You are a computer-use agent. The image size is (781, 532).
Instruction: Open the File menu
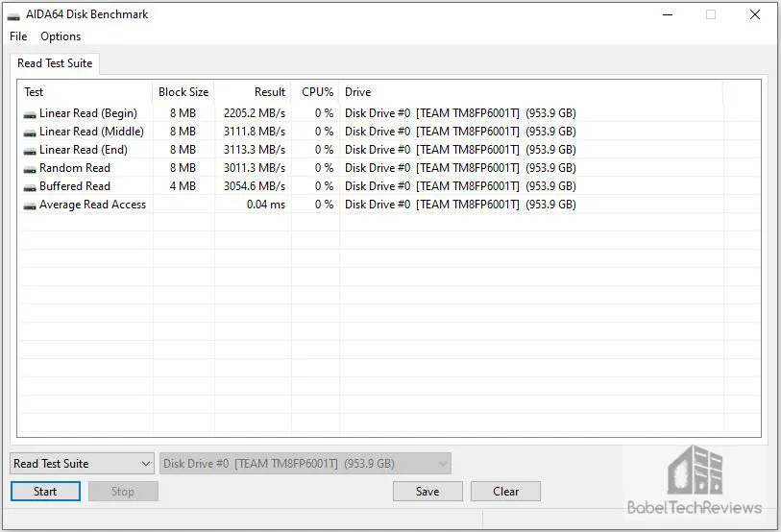[x=18, y=36]
